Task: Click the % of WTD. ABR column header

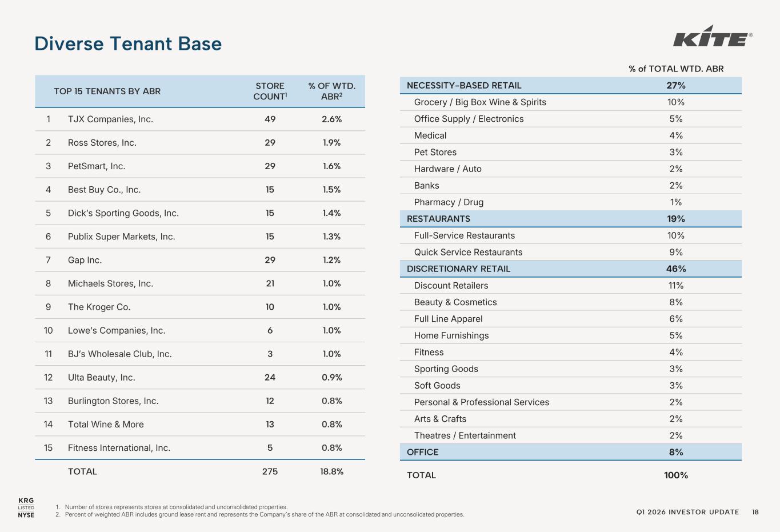Action: click(331, 91)
